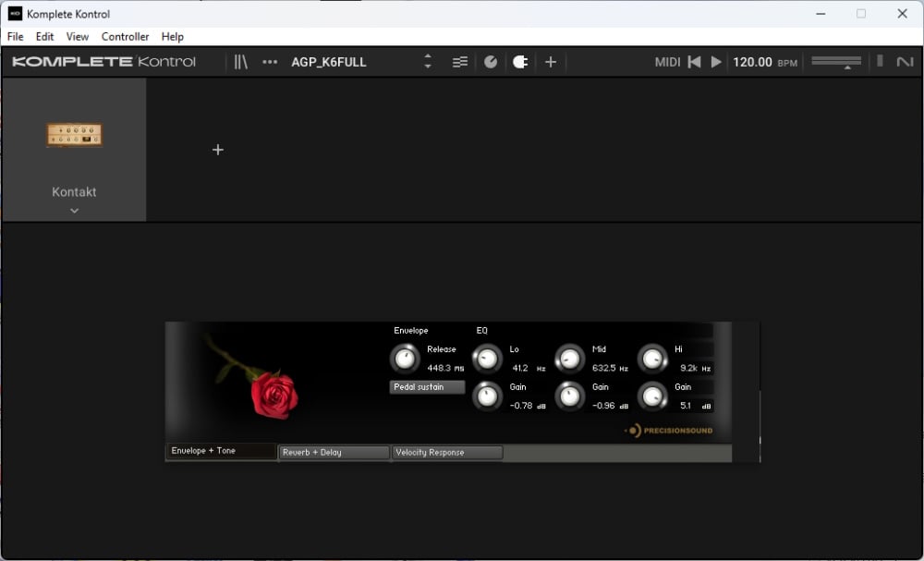
Task: Click the -0.96 dB gain value
Action: (610, 406)
